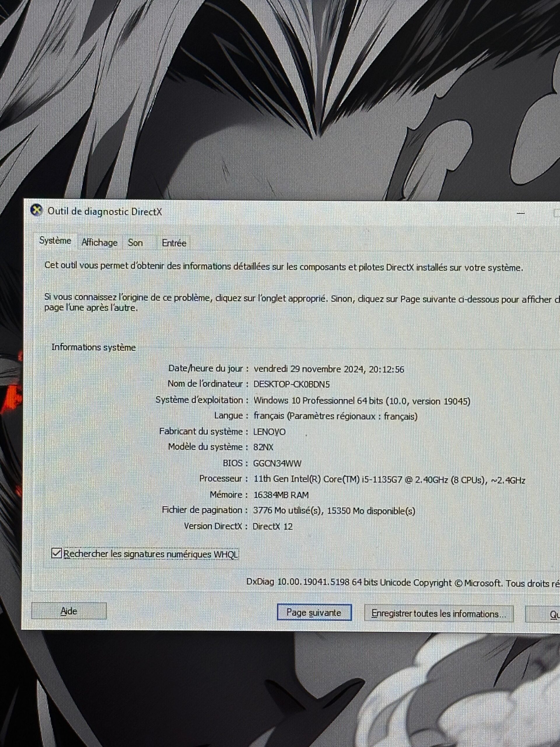Click the Outil de diagnostic DirectX title
The image size is (560, 747).
click(105, 212)
